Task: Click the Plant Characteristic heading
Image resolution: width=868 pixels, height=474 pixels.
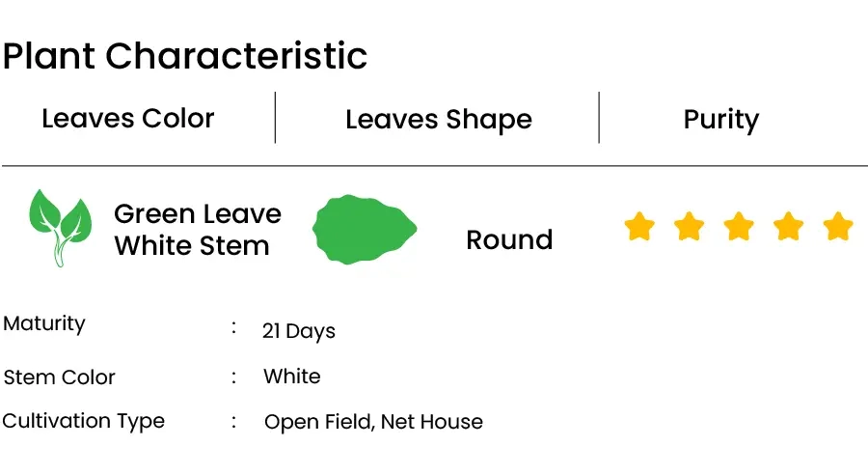Action: [x=185, y=56]
